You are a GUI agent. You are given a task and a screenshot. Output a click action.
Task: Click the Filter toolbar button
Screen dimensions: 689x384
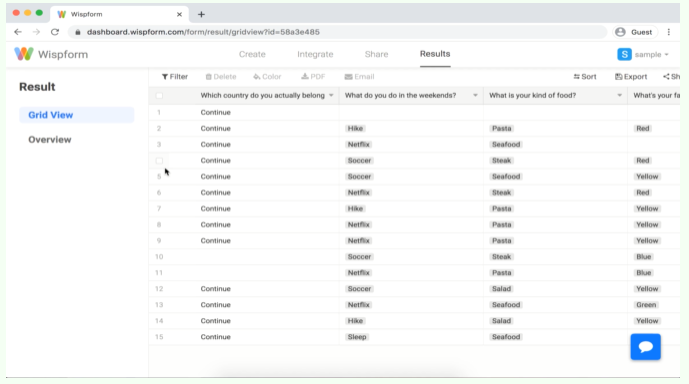pos(174,76)
